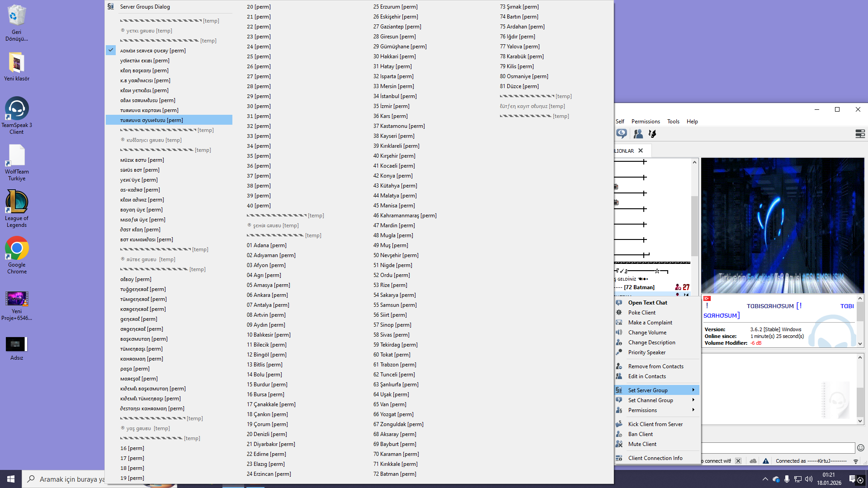Expand the Set Server Group submenu arrow
The height and width of the screenshot is (488, 868).
click(x=693, y=390)
